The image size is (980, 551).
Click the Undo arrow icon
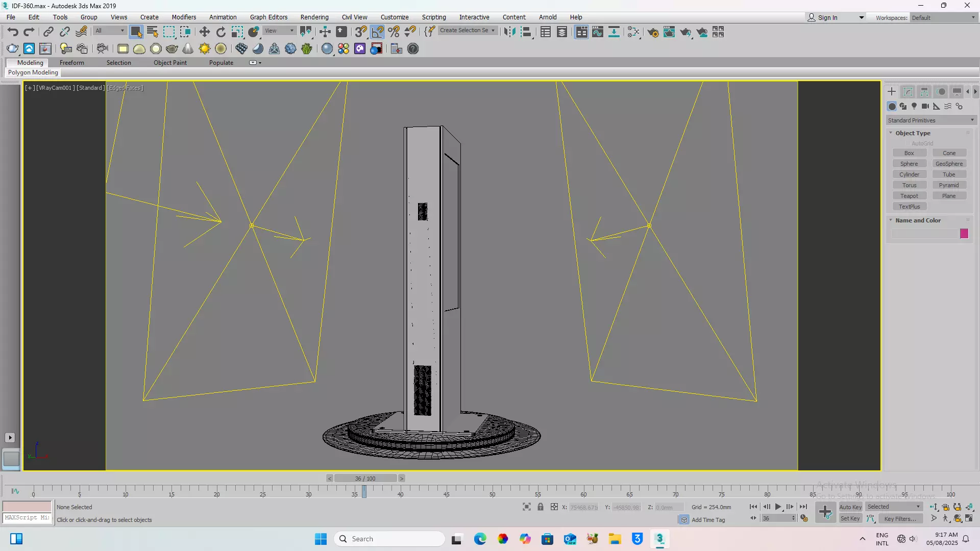click(13, 32)
